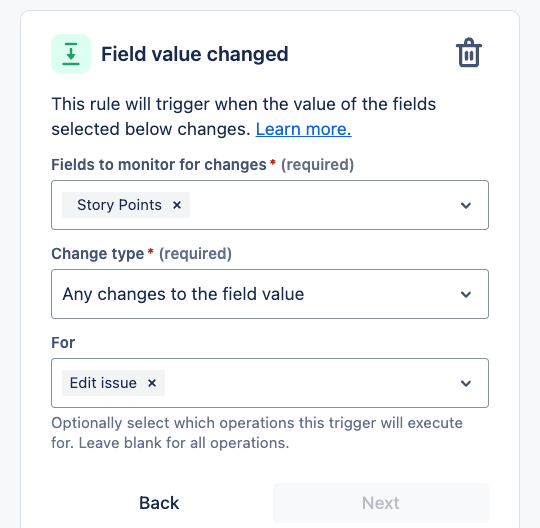
Task: Click empty space inside Fields to monitor input
Action: coord(320,205)
